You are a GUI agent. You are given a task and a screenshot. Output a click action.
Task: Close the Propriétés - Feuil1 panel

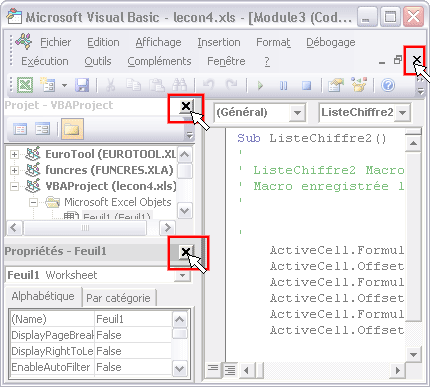(186, 251)
